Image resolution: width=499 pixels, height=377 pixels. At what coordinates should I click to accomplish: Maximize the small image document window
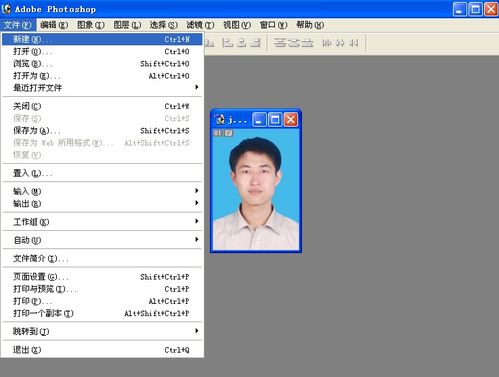(275, 120)
